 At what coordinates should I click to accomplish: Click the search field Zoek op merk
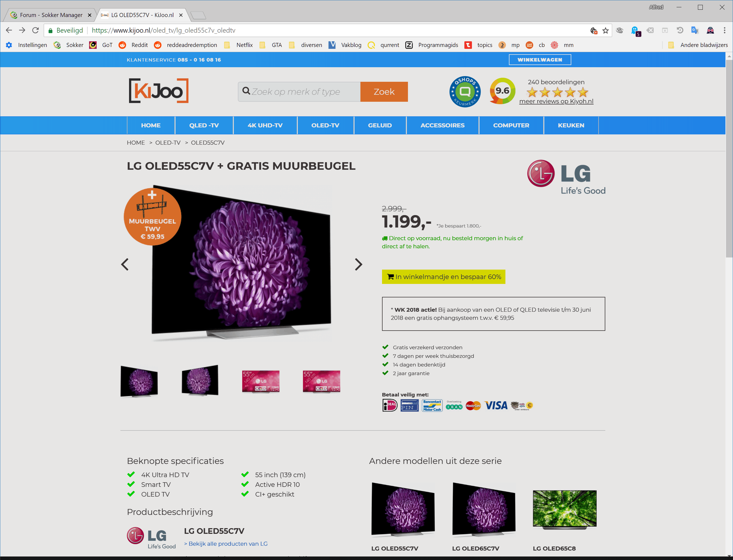click(299, 92)
